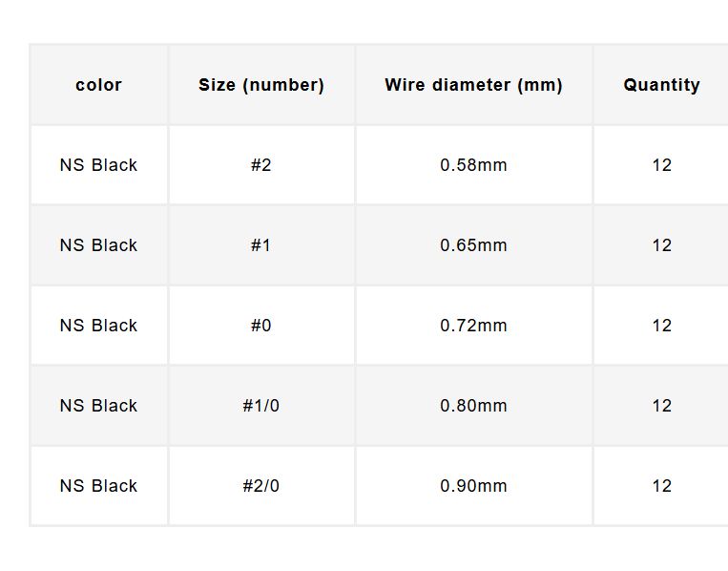Click NS Black in the #2/0 row
The height and width of the screenshot is (571, 728).
[98, 486]
